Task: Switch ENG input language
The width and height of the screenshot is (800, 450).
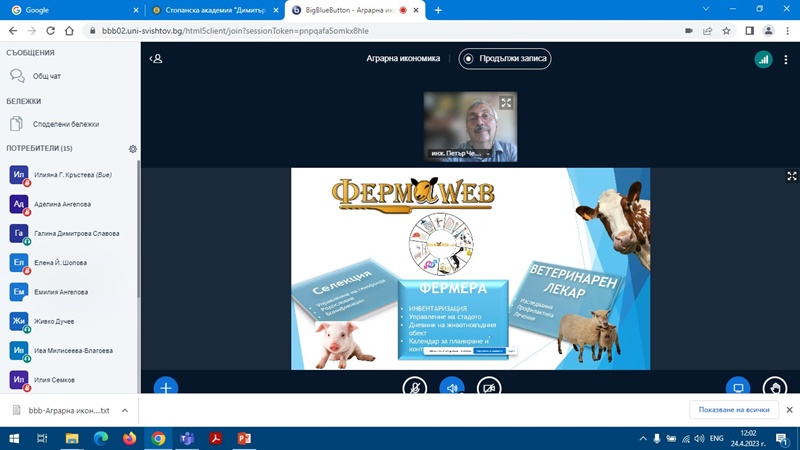Action: pyautogui.click(x=716, y=439)
